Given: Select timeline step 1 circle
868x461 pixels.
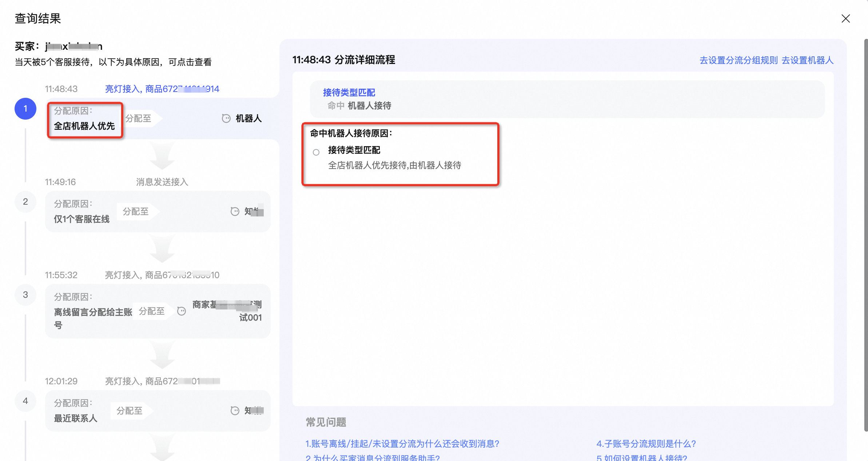Looking at the screenshot, I should (25, 109).
